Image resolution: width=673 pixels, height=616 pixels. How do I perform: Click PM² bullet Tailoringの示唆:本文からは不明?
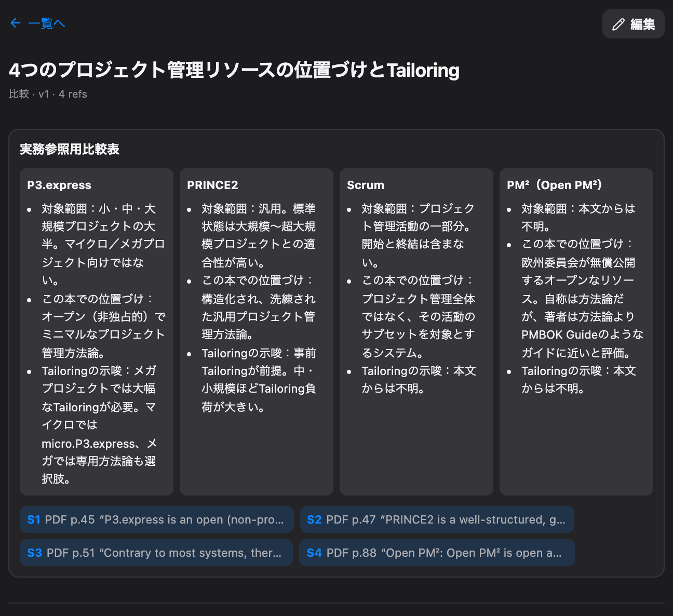[578, 380]
